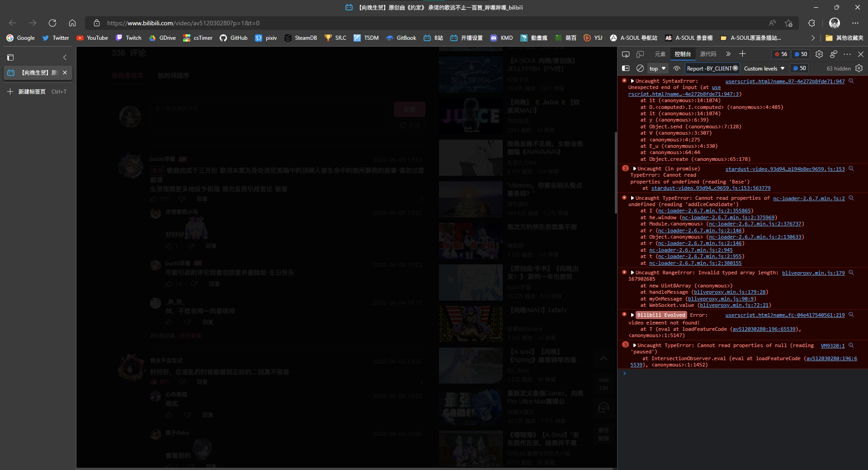Open the GitHub bookmark

point(233,38)
